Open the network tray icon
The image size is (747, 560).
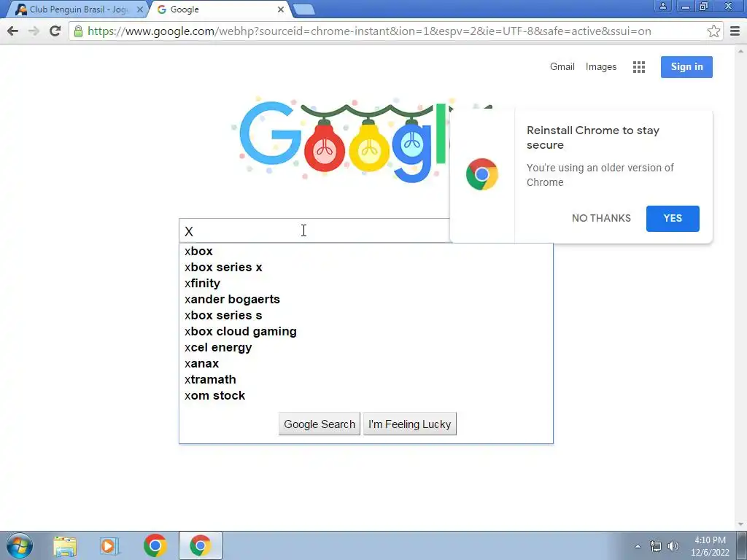point(656,546)
